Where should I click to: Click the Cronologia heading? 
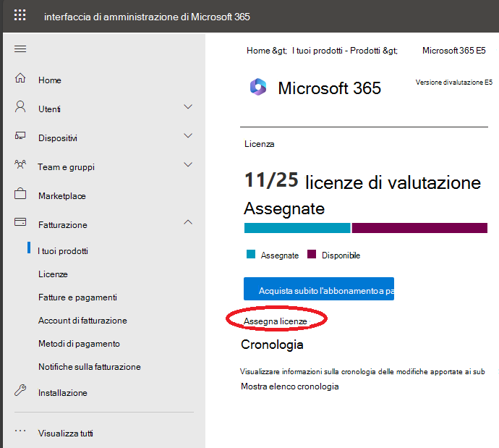tap(272, 345)
